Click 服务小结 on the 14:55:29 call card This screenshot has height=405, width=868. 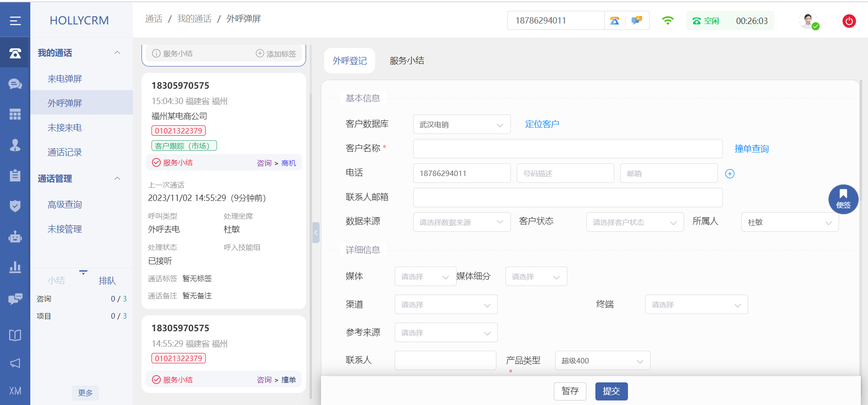pos(178,380)
